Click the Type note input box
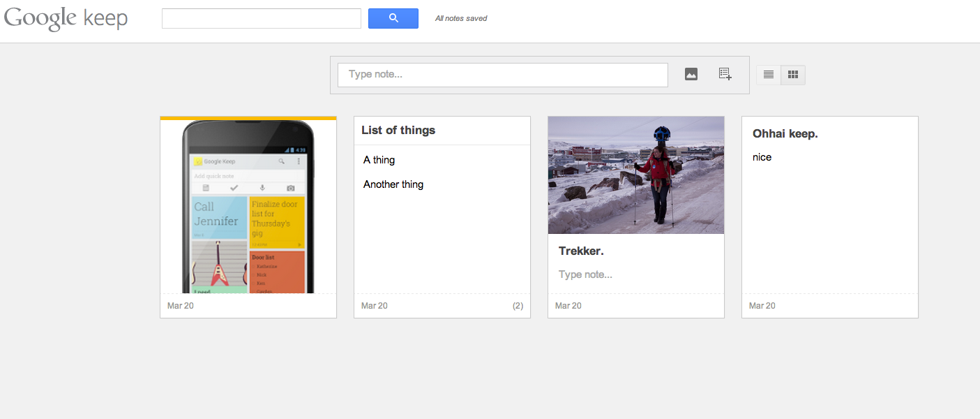The width and height of the screenshot is (980, 419). [x=502, y=75]
